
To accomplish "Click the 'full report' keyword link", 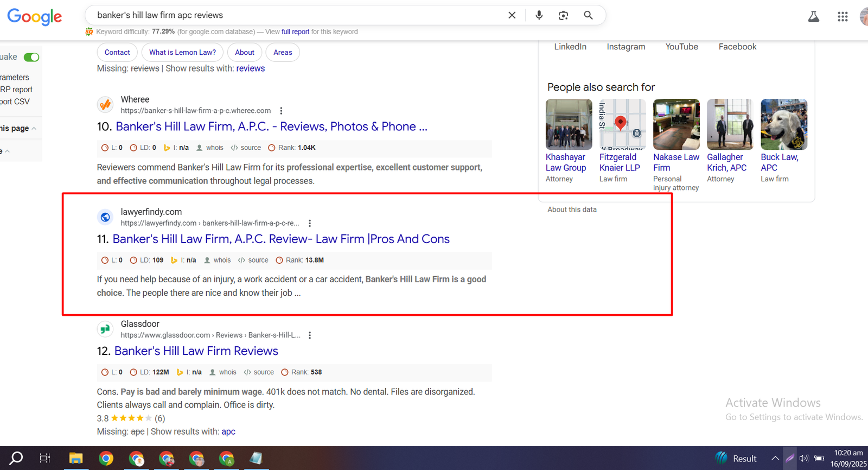I will point(295,32).
